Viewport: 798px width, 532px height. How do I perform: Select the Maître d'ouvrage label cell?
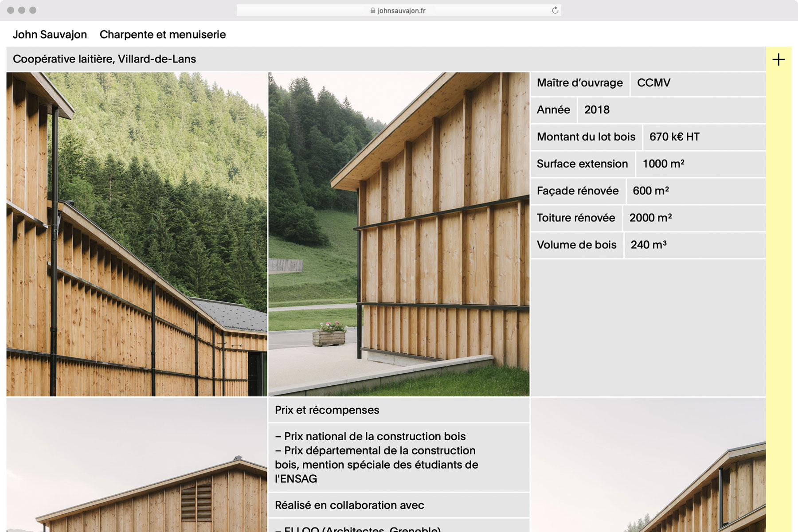tap(579, 83)
